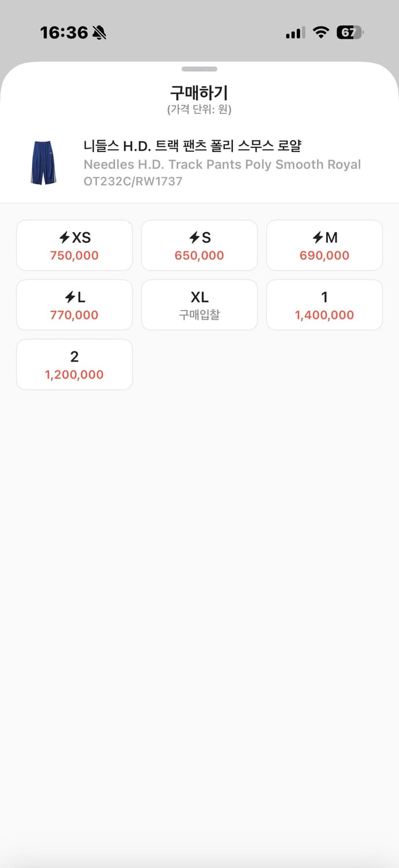Click the lightning icon on the M size
Screen dimensions: 399x868
318,238
